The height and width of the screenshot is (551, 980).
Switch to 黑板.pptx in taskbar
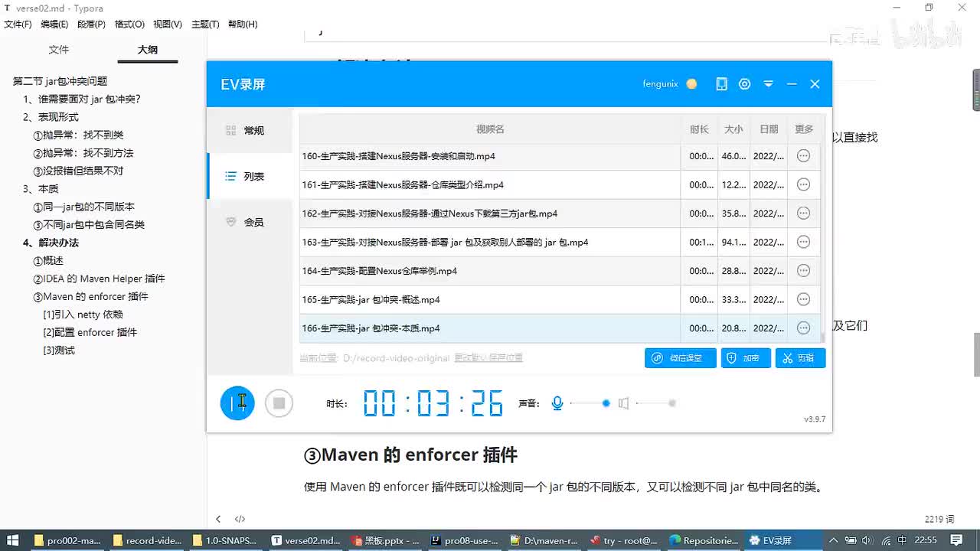pyautogui.click(x=387, y=540)
